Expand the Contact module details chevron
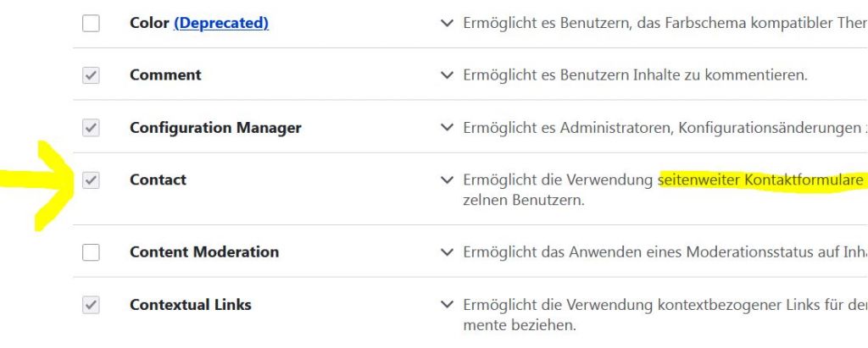868x348 pixels. coord(448,180)
